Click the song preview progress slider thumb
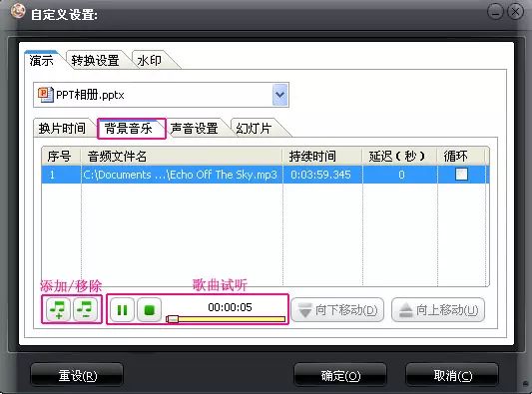Viewport: 532px width, 394px height. (x=173, y=319)
